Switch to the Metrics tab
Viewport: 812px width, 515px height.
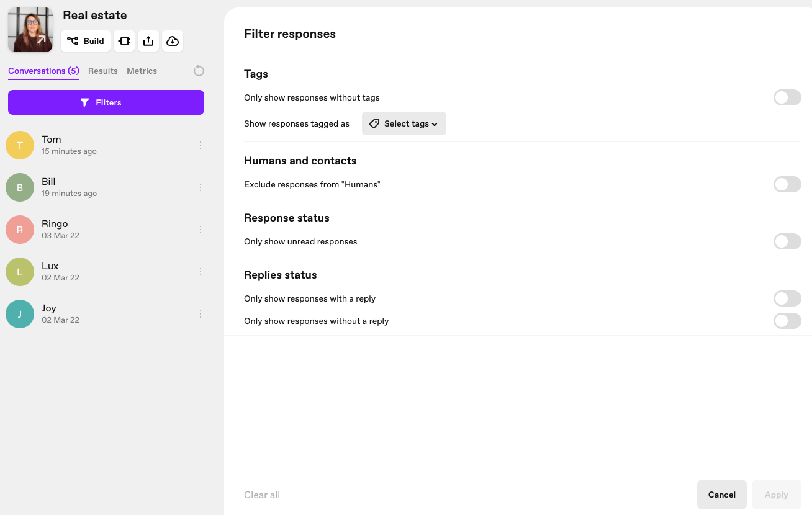click(142, 71)
